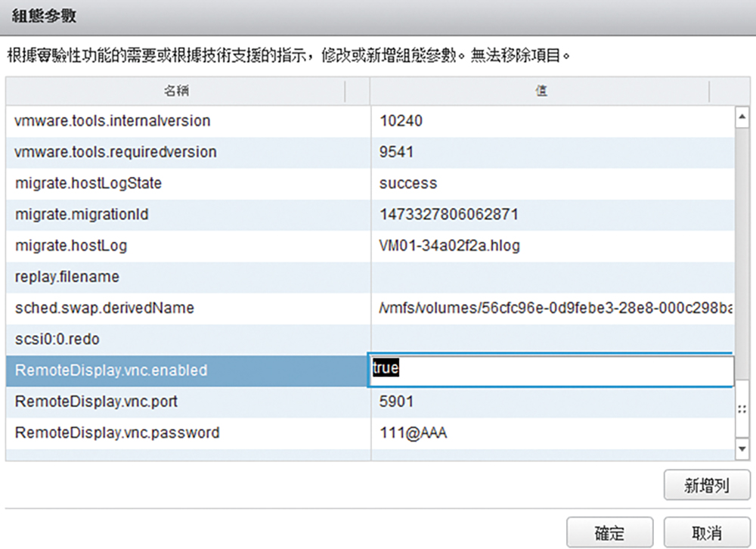Edit the RemoteDisplay.vnc.enabled value field
756x549 pixels.
click(x=550, y=371)
